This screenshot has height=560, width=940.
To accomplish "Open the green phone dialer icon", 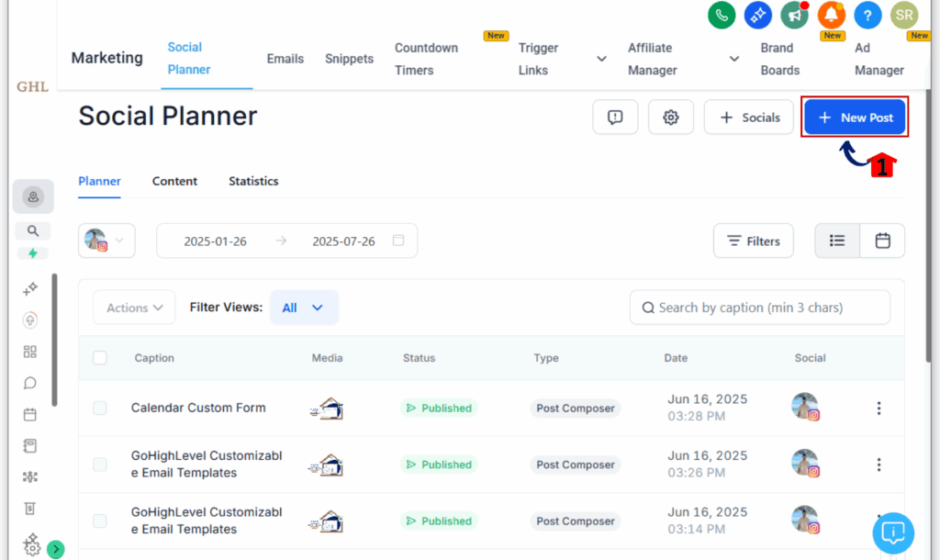I will [x=722, y=15].
